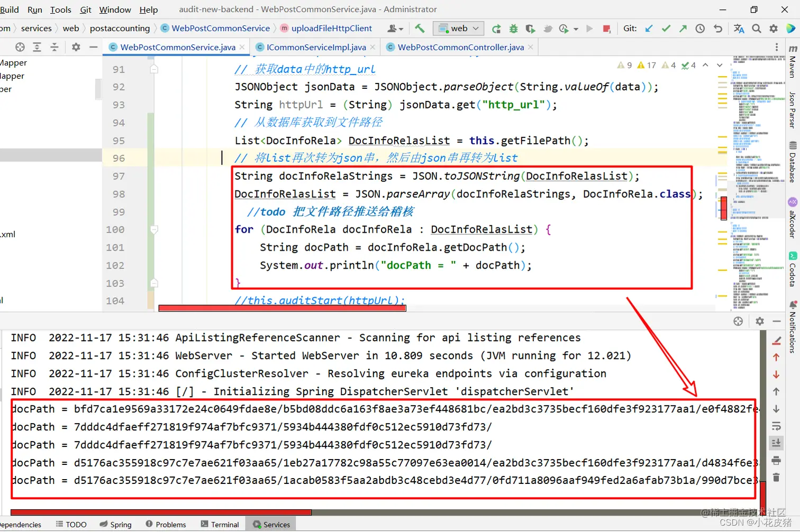
Task: Hide the console panel with minus
Action: click(x=777, y=321)
